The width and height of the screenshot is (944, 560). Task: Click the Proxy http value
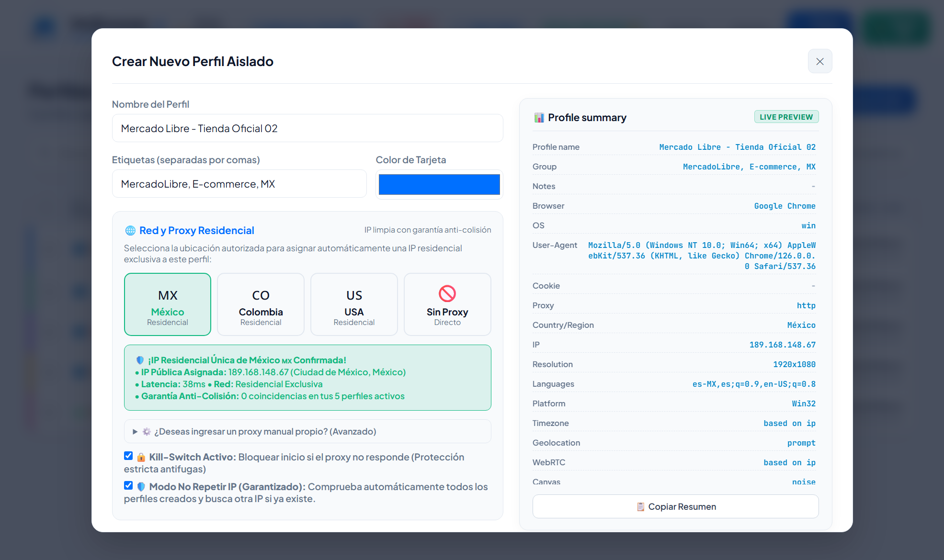pyautogui.click(x=806, y=305)
